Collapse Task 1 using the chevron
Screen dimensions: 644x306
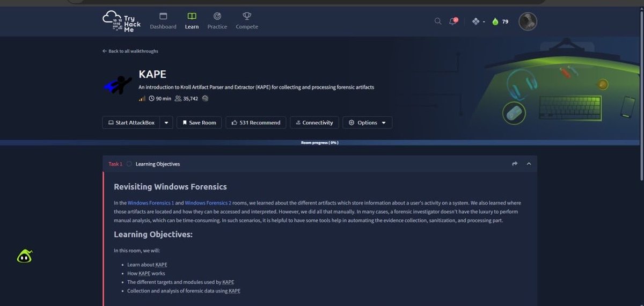(529, 164)
